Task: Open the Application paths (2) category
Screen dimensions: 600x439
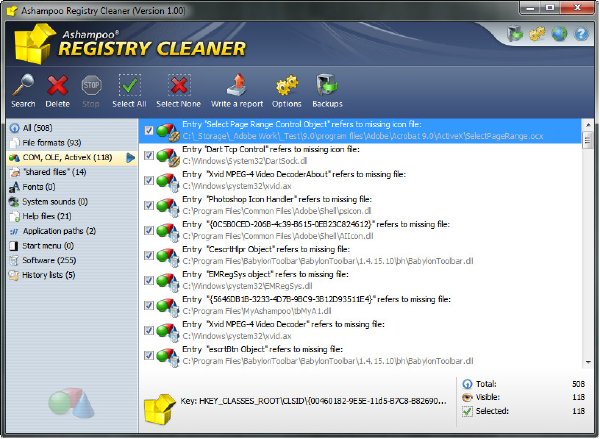Action: pos(72,231)
